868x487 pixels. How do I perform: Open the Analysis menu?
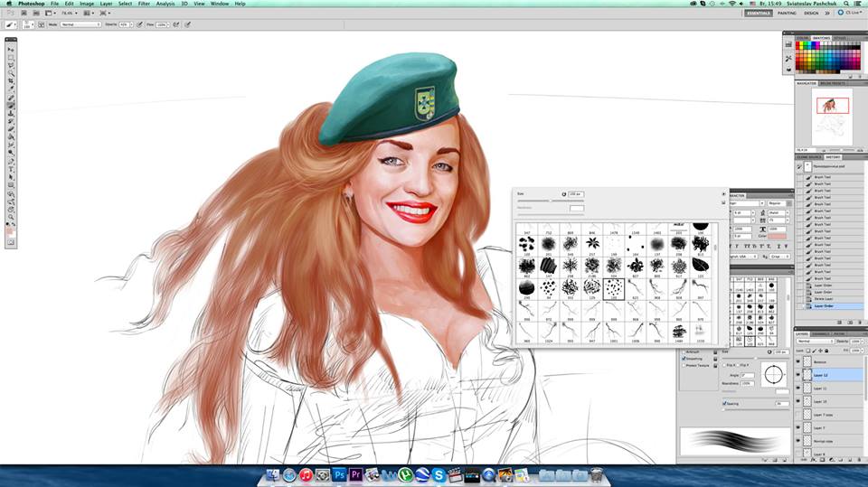[165, 4]
